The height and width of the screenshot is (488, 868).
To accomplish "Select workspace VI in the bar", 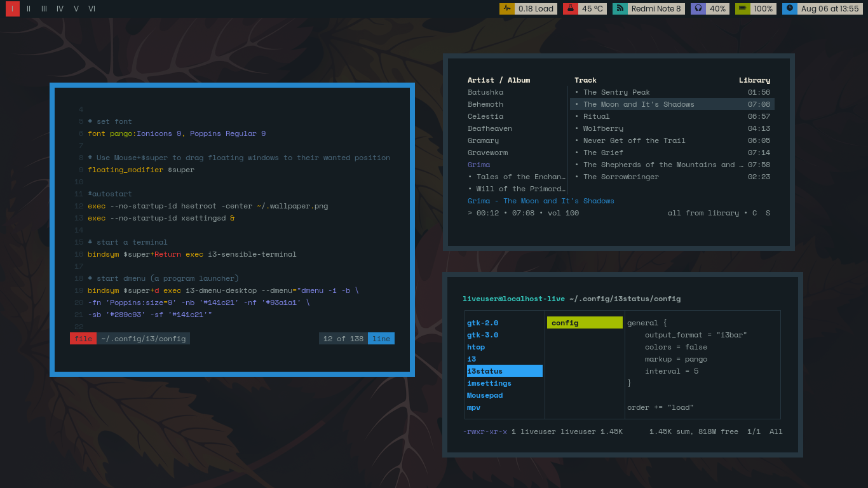I will tap(92, 9).
